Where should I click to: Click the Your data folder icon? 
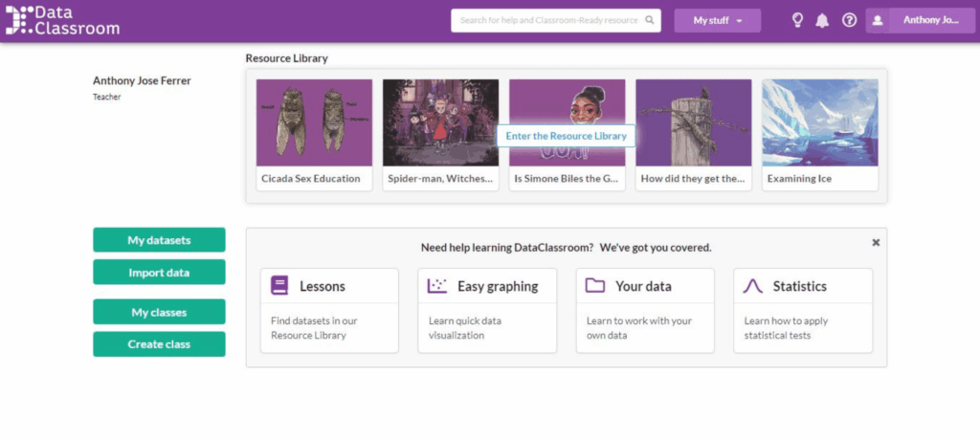(595, 286)
